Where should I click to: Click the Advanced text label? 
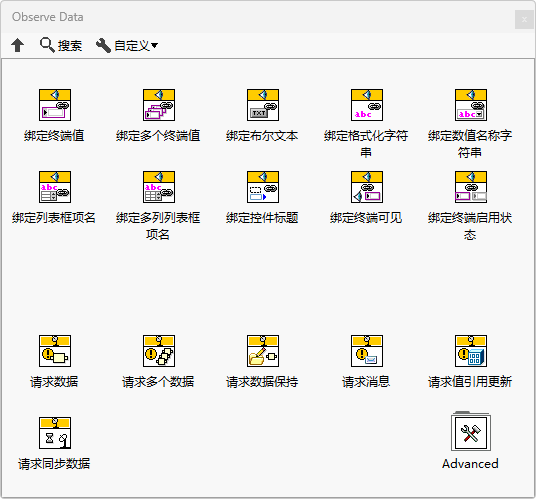[470, 464]
